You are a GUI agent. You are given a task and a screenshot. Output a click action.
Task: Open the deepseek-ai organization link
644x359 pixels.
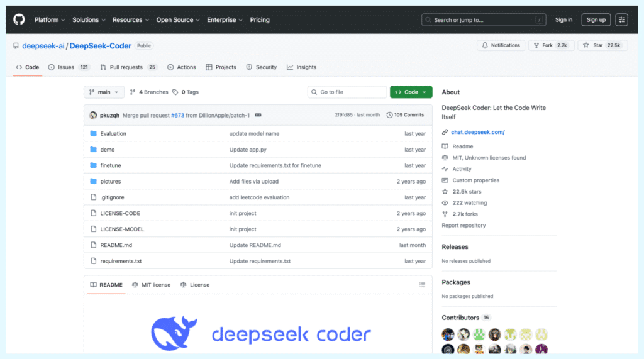click(43, 46)
